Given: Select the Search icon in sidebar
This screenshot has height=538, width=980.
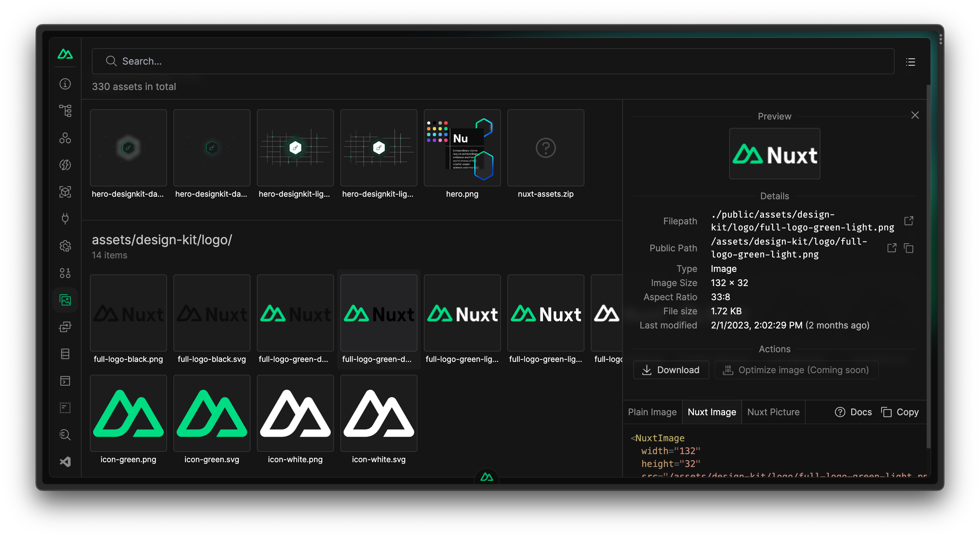Looking at the screenshot, I should pos(65,435).
